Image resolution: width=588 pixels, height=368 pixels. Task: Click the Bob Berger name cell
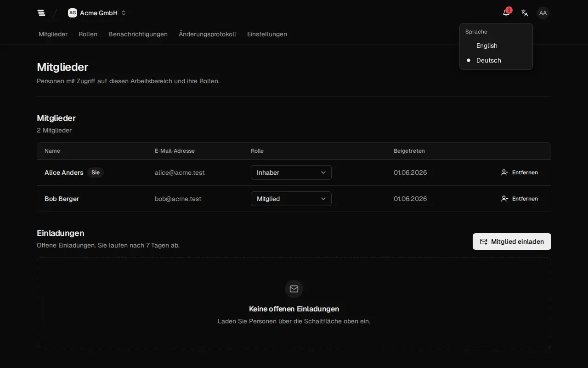tap(62, 199)
